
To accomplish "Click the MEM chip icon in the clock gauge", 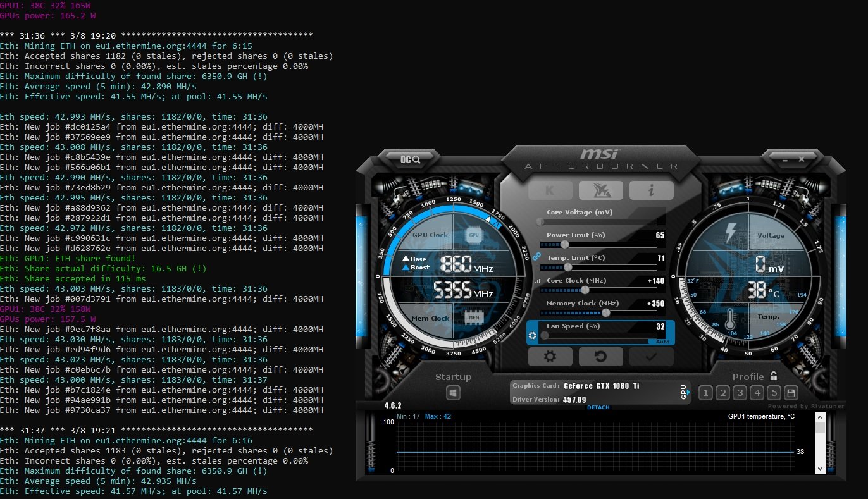I will click(x=473, y=317).
